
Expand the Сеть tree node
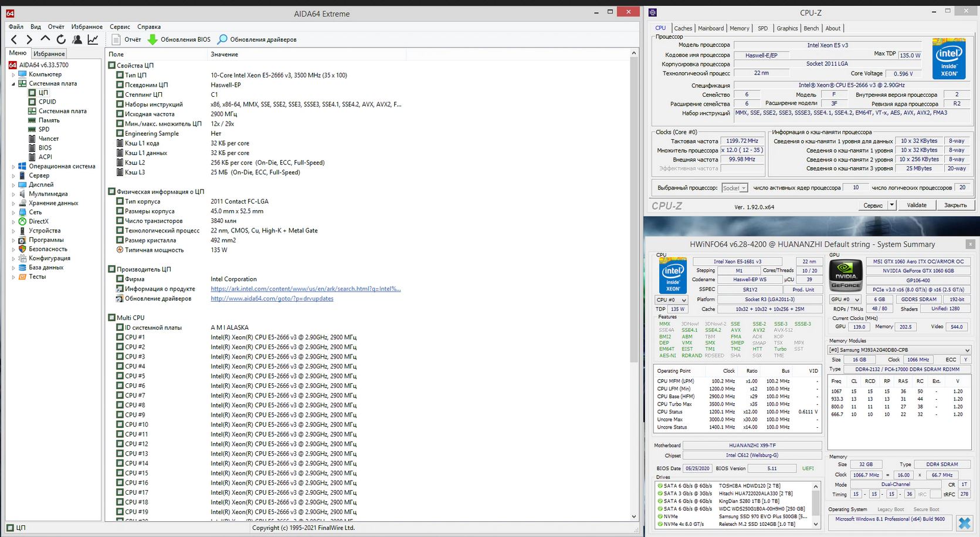[x=13, y=212]
